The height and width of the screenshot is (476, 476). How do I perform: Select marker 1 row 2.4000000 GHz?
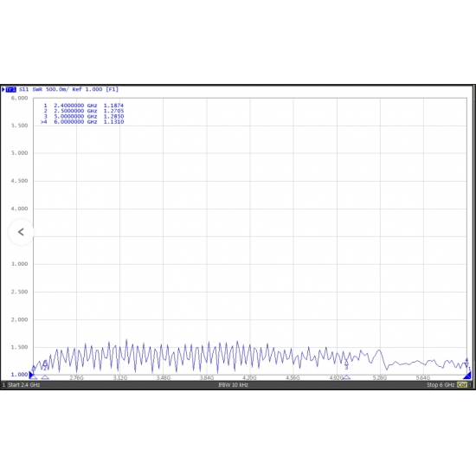tap(83, 106)
